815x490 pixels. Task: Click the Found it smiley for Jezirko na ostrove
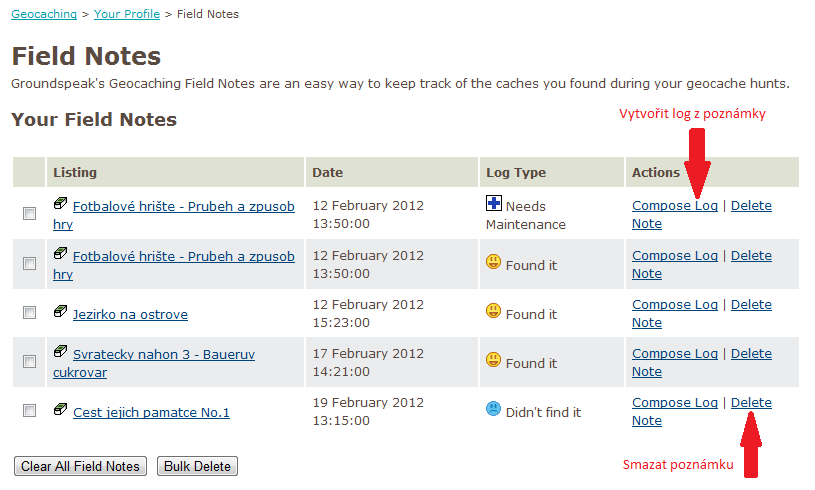click(x=493, y=311)
